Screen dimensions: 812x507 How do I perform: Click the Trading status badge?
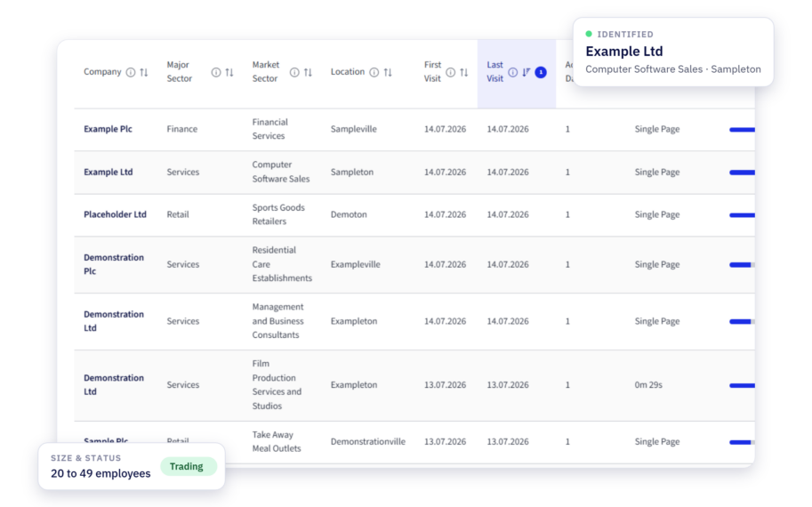187,467
